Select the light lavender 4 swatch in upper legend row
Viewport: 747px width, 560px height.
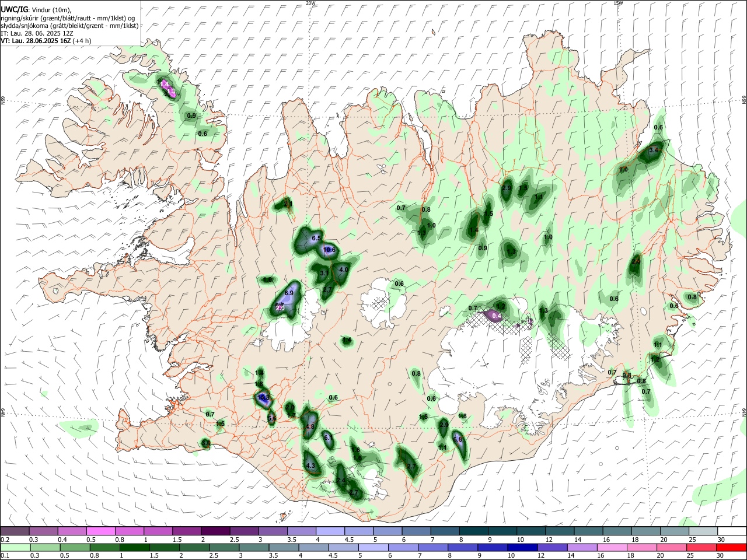330,531
